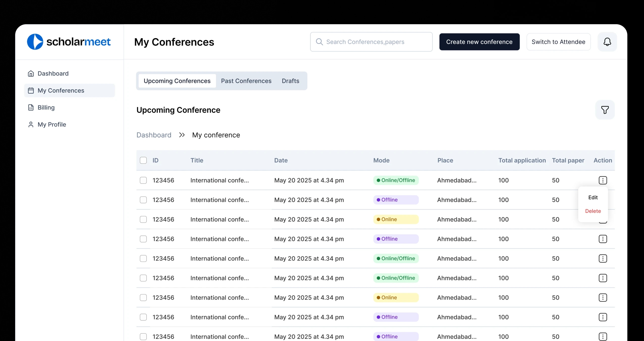This screenshot has height=341, width=644.
Task: Click the Date column header
Action: [x=281, y=160]
